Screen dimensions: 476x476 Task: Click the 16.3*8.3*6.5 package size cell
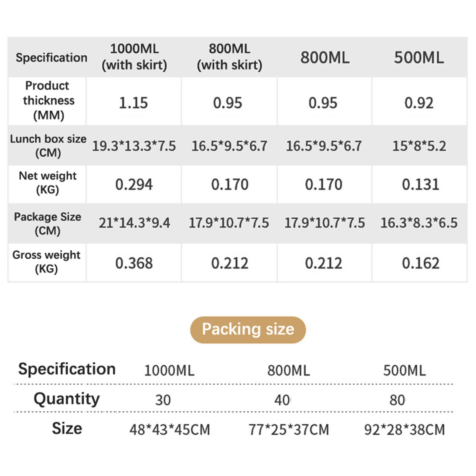pos(419,223)
